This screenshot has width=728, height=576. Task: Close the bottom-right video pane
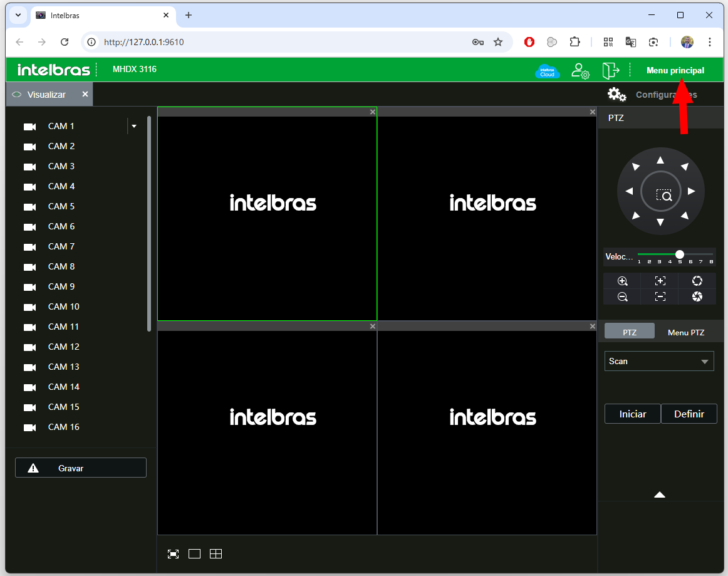(x=593, y=327)
